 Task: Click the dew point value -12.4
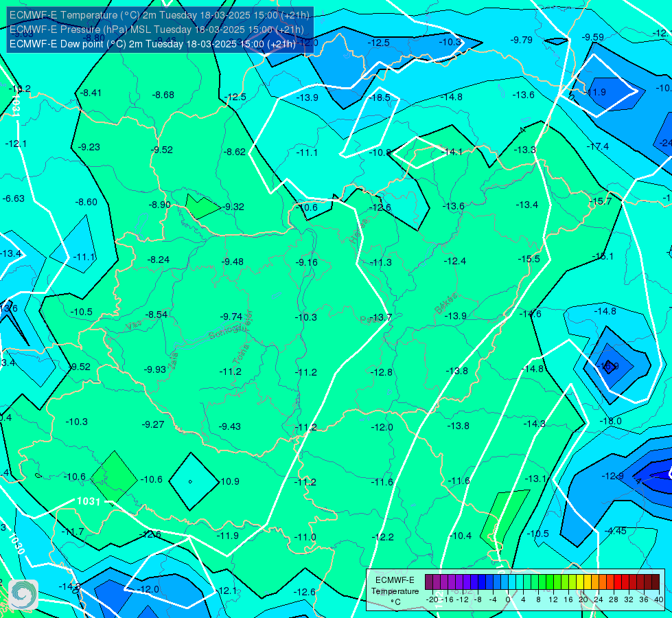click(454, 261)
